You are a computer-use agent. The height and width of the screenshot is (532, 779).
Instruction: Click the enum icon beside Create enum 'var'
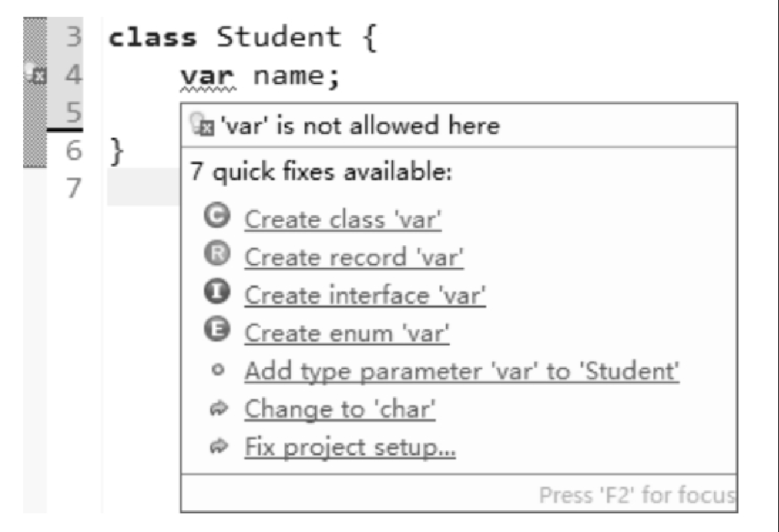pyautogui.click(x=217, y=329)
